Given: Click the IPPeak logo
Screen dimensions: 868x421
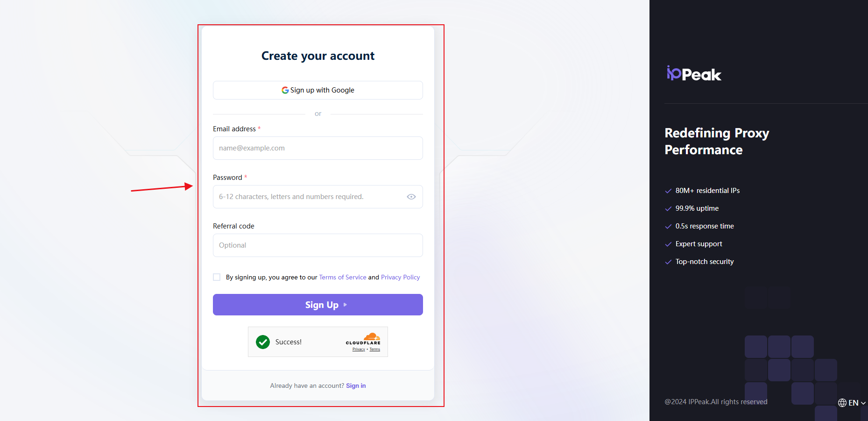Looking at the screenshot, I should (694, 74).
